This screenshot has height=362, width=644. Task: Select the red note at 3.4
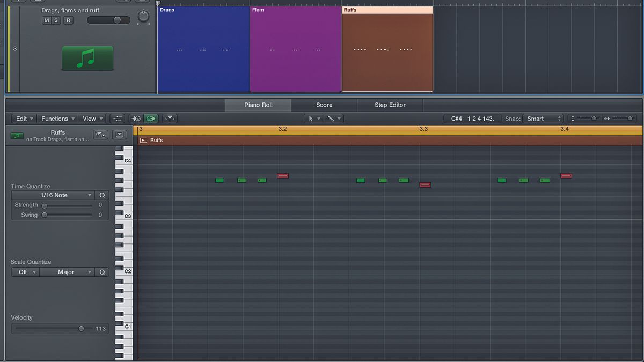point(566,175)
